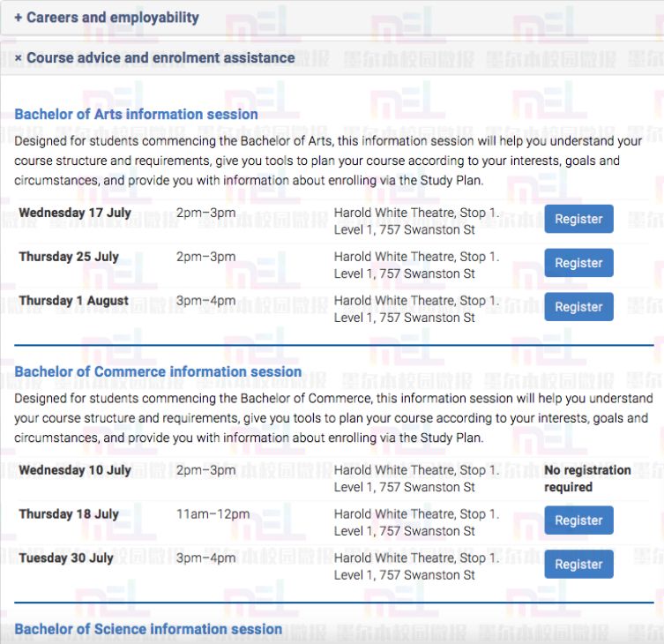This screenshot has width=664, height=644.
Task: Click Harold White Theatre location for 25 July
Action: [x=417, y=266]
